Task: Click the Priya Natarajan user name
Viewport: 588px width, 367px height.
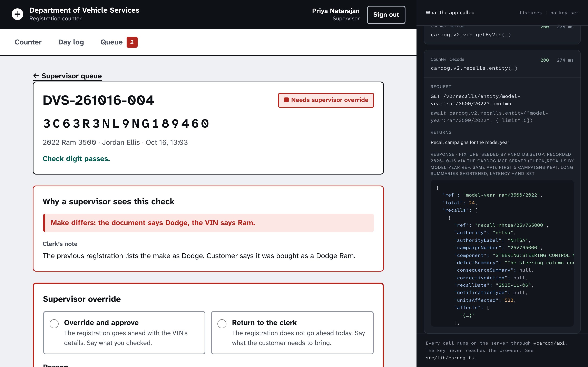Action: point(336,11)
